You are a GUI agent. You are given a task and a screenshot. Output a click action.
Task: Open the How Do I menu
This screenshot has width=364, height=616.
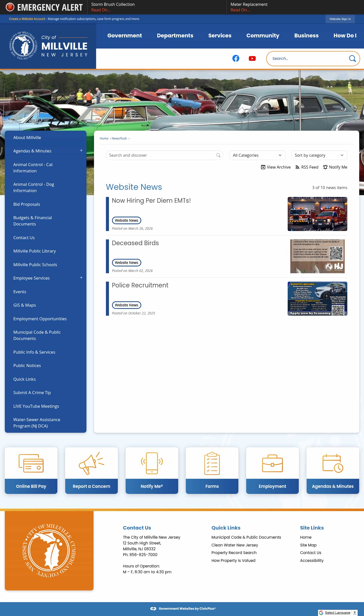(x=345, y=36)
